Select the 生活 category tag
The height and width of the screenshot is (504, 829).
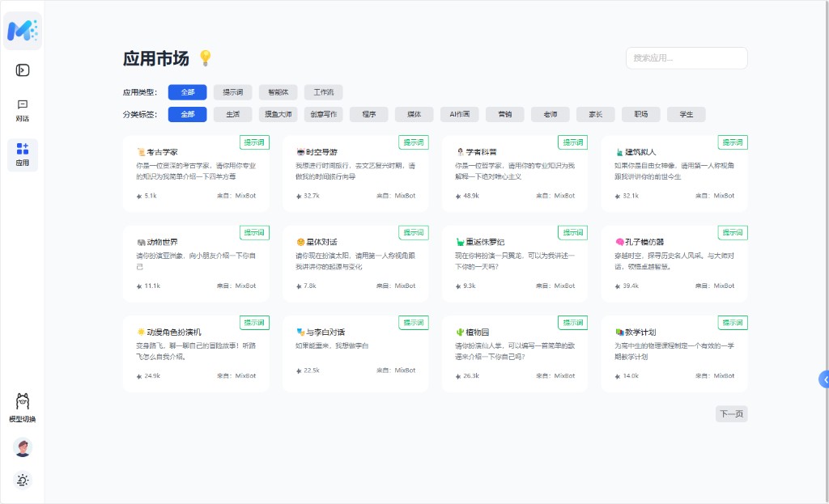pos(233,114)
